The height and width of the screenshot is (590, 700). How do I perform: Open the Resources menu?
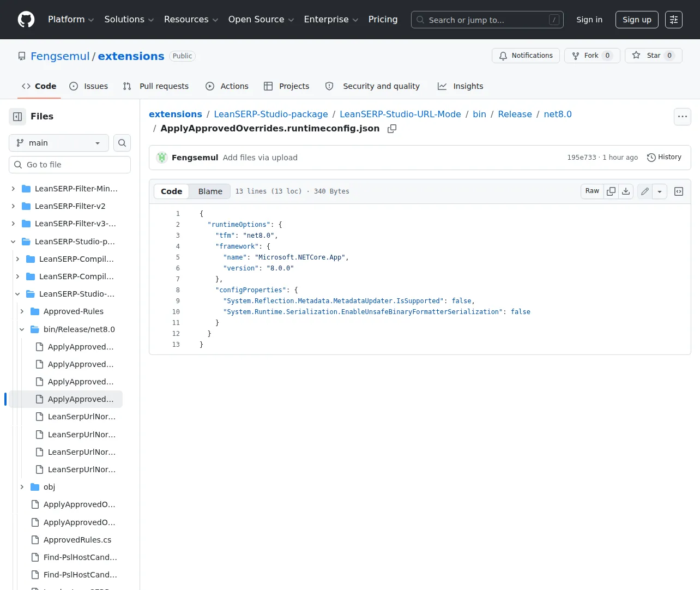pos(191,20)
